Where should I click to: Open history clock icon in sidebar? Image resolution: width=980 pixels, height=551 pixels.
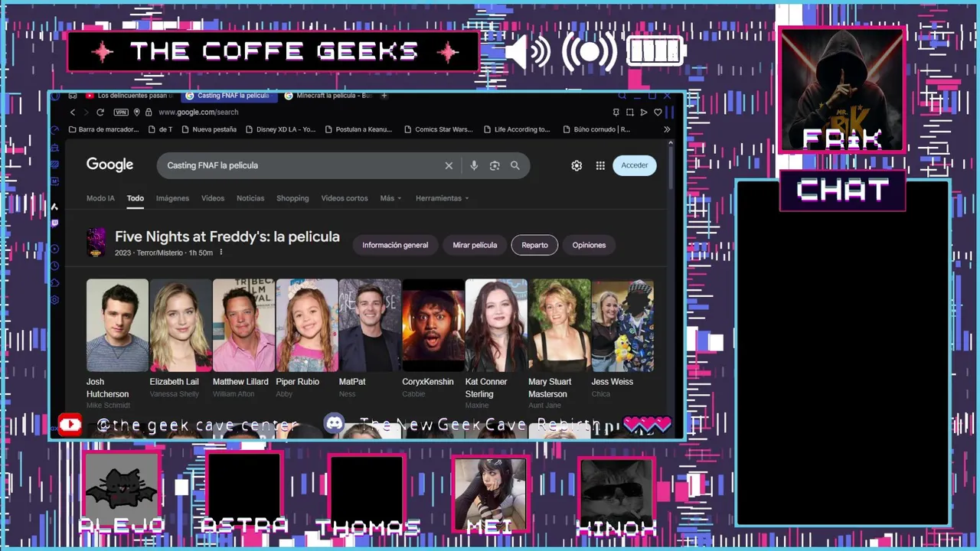54,266
